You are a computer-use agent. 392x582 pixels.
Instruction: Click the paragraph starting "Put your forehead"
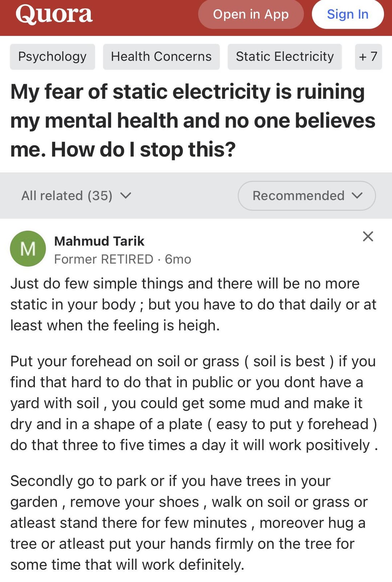(x=192, y=403)
